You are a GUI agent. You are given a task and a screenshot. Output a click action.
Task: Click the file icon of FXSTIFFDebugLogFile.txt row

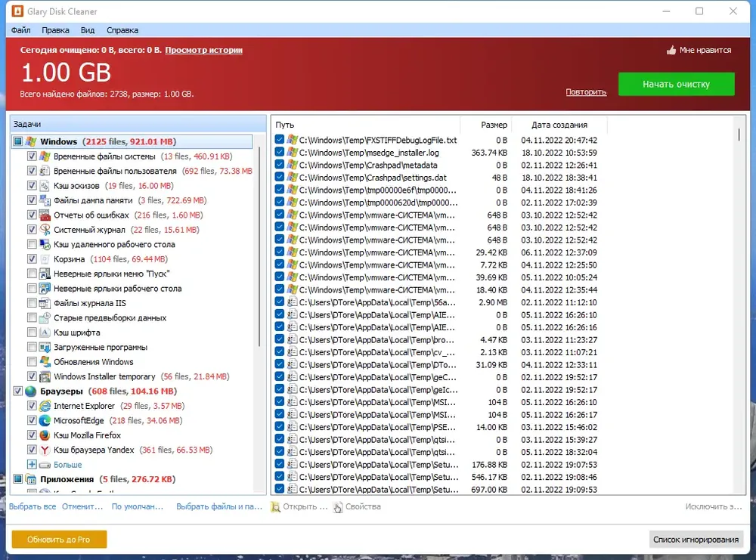pyautogui.click(x=292, y=140)
